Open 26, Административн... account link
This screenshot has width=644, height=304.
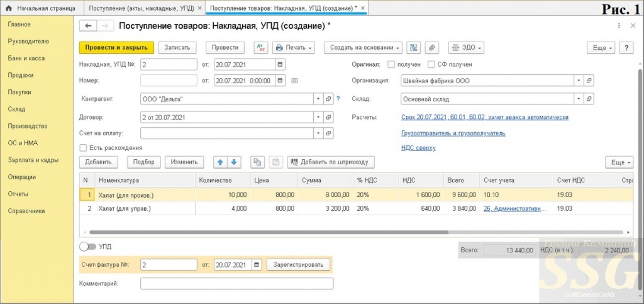click(515, 208)
